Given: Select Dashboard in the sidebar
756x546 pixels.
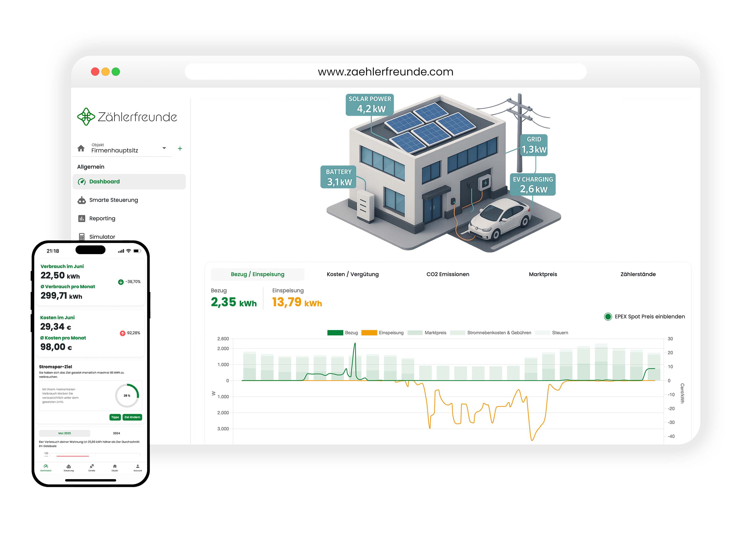Looking at the screenshot, I should point(129,181).
